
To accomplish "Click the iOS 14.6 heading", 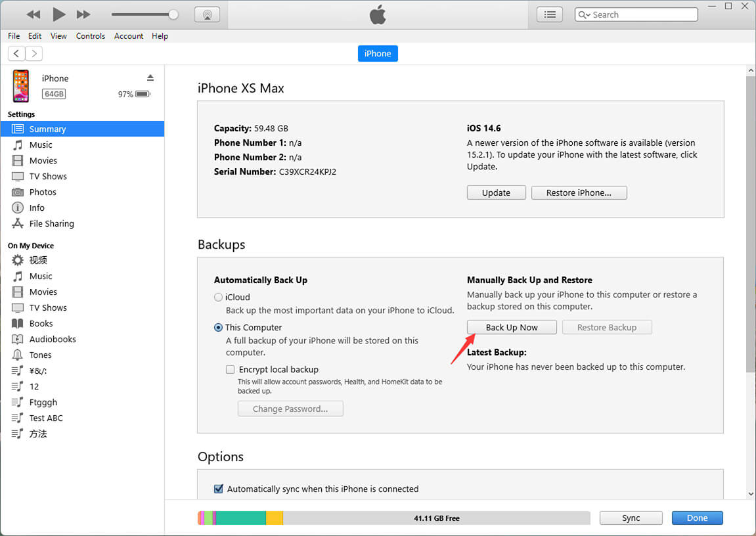I will pyautogui.click(x=483, y=128).
